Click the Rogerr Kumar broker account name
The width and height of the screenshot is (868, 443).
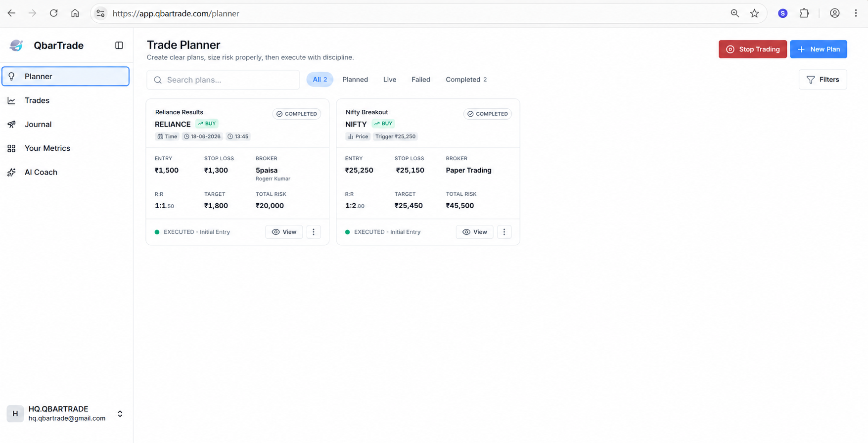click(x=273, y=178)
